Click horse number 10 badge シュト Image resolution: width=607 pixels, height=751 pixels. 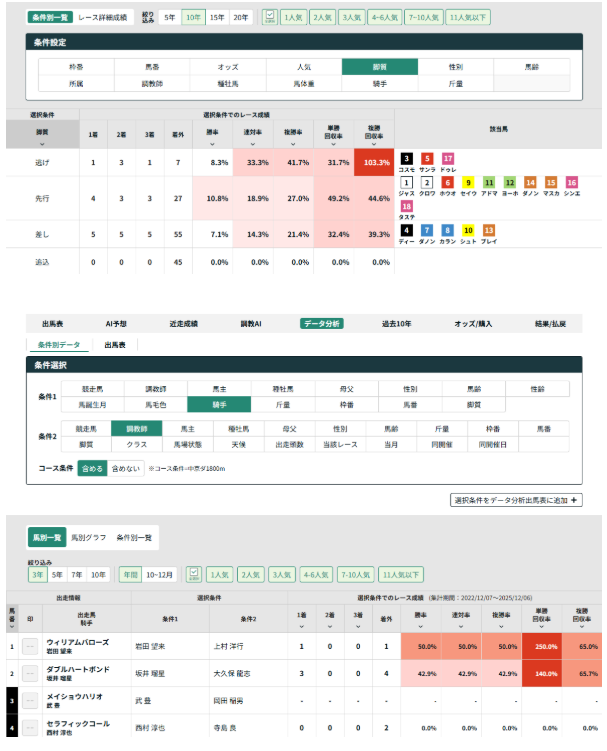pyautogui.click(x=467, y=230)
